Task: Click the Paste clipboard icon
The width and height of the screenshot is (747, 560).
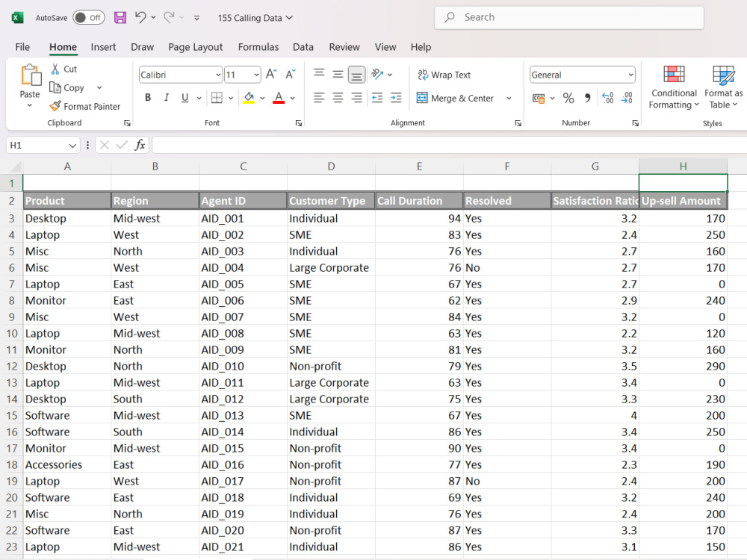Action: tap(31, 75)
